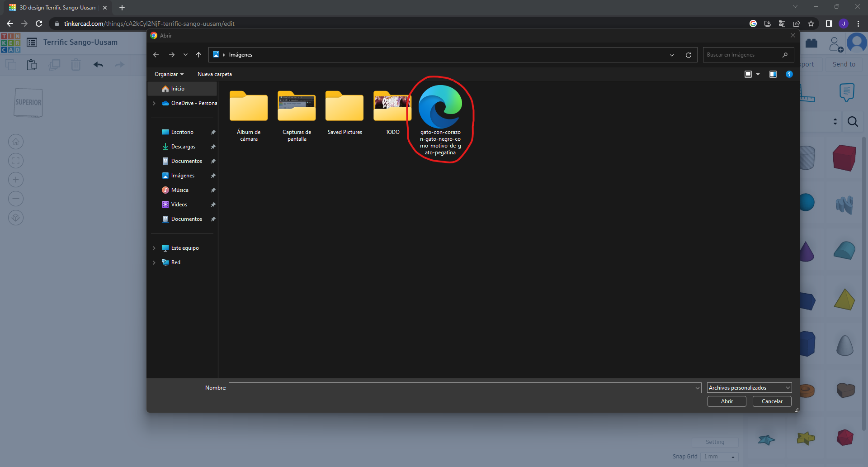The width and height of the screenshot is (868, 467).
Task: Toggle the preview pane
Action: coord(773,74)
